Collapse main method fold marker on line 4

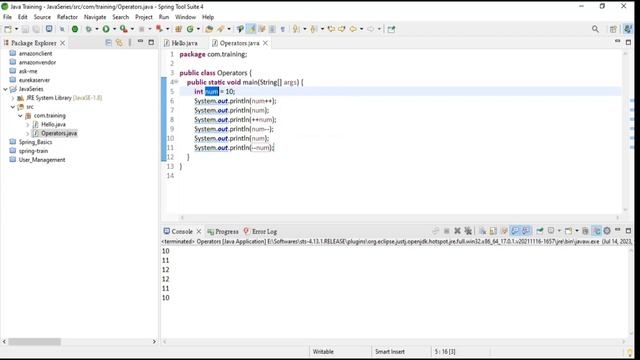[176, 82]
